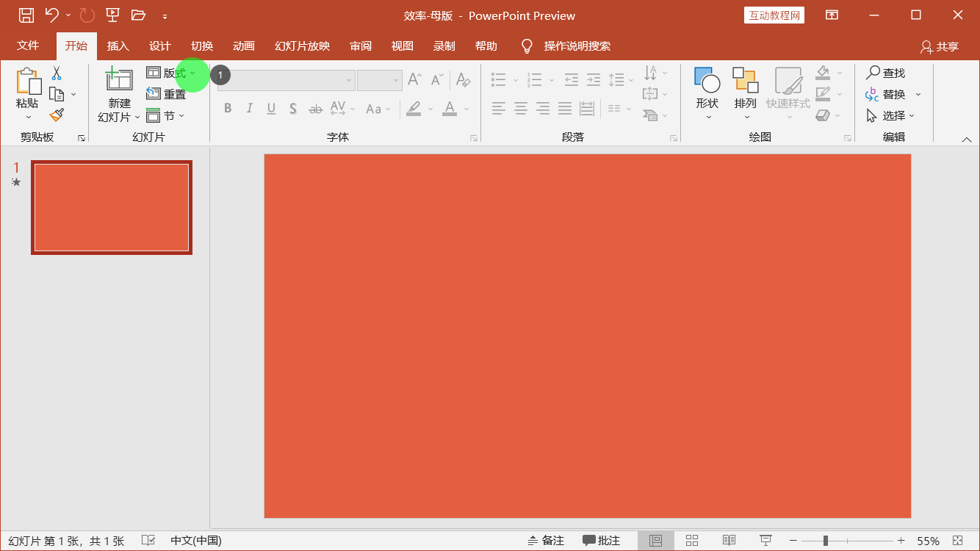Screen dimensions: 980x551
Task: Toggle Normal view in status bar
Action: [655, 541]
